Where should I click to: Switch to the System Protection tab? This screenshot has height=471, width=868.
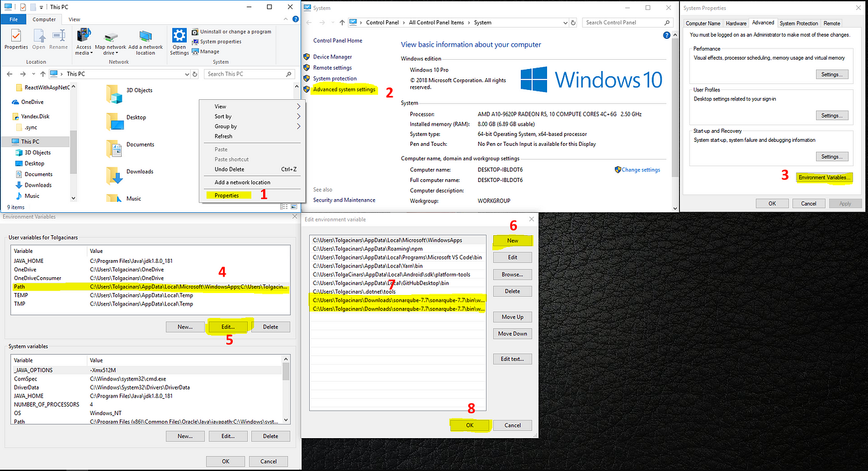pyautogui.click(x=798, y=23)
